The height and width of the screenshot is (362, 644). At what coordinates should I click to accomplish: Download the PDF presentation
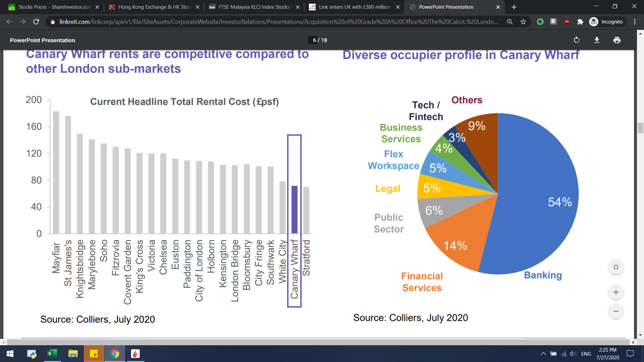point(597,40)
